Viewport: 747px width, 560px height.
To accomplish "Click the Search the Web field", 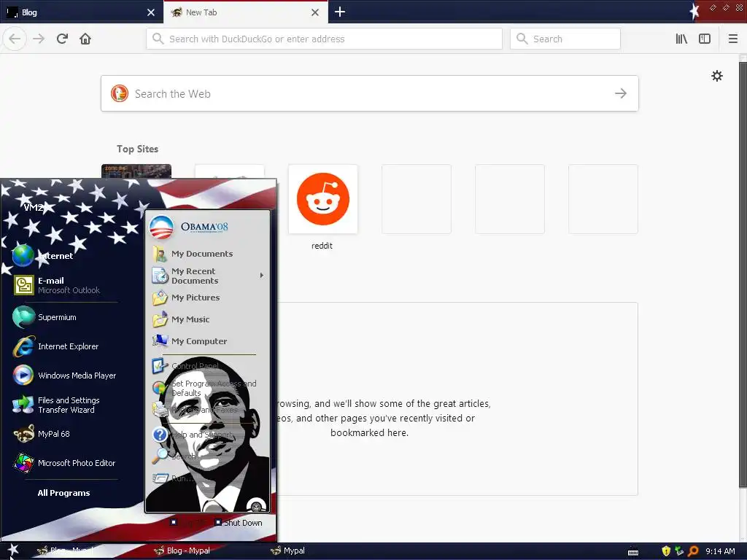I will point(370,93).
